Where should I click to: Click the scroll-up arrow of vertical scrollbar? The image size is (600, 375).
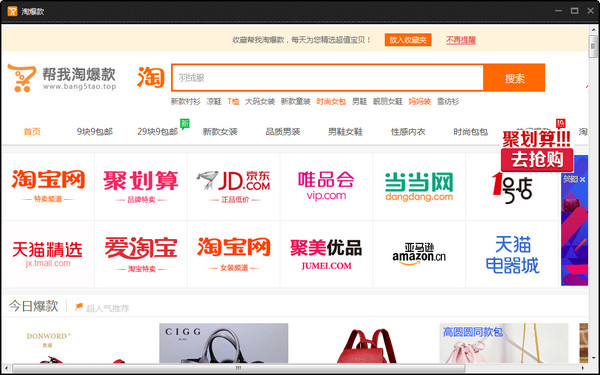click(593, 29)
